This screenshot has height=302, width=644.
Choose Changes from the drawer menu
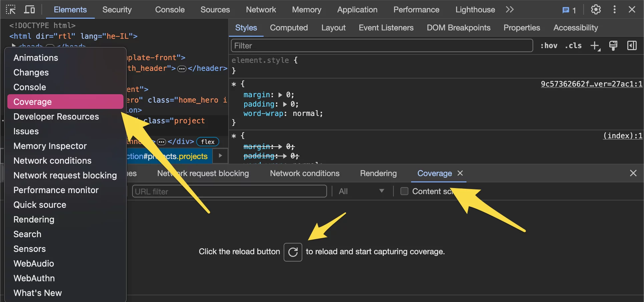(65, 72)
